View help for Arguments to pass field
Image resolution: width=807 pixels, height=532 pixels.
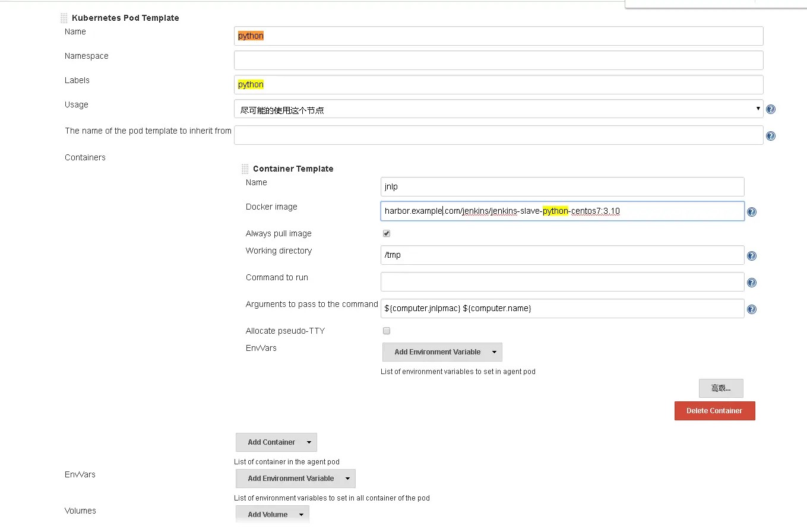tap(751, 309)
